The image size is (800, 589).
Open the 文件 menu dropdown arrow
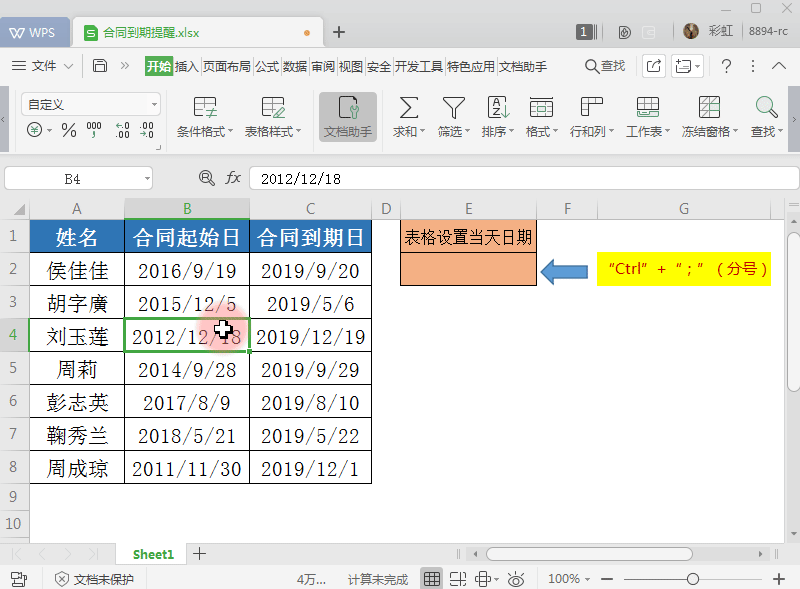[68, 66]
